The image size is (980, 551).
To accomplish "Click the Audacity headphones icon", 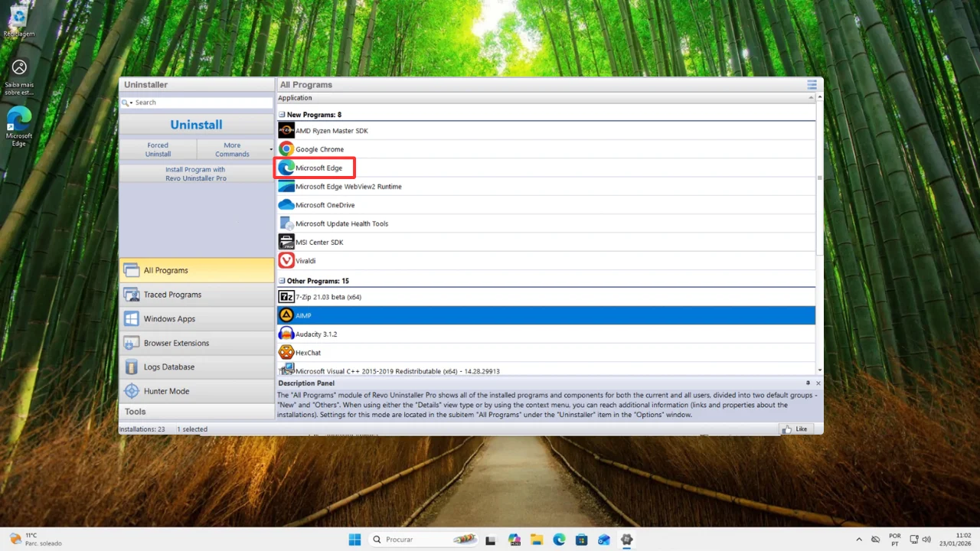I will [x=286, y=334].
